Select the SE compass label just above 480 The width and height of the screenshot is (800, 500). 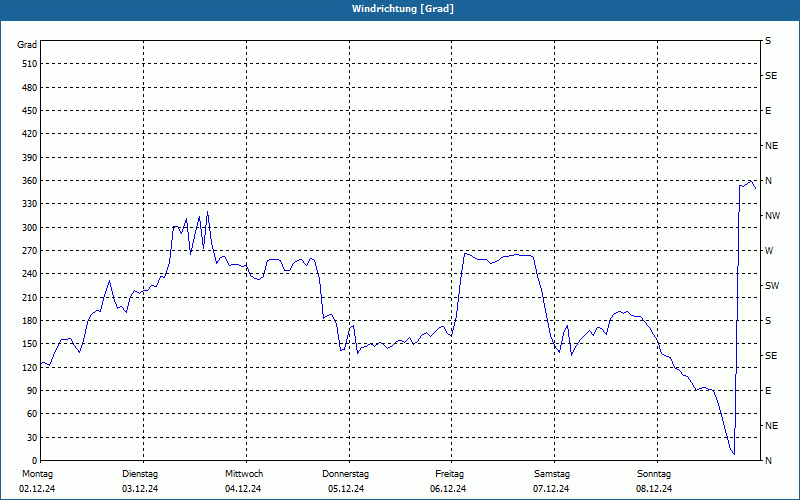pyautogui.click(x=771, y=76)
